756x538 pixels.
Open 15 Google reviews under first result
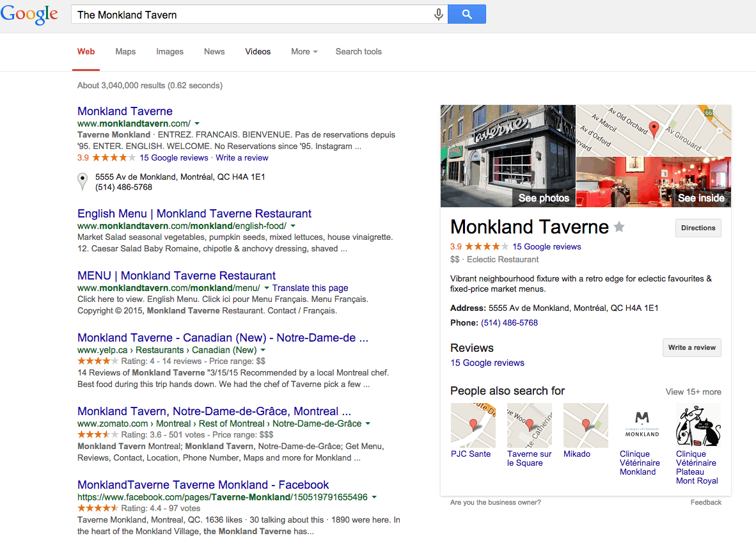click(x=174, y=157)
